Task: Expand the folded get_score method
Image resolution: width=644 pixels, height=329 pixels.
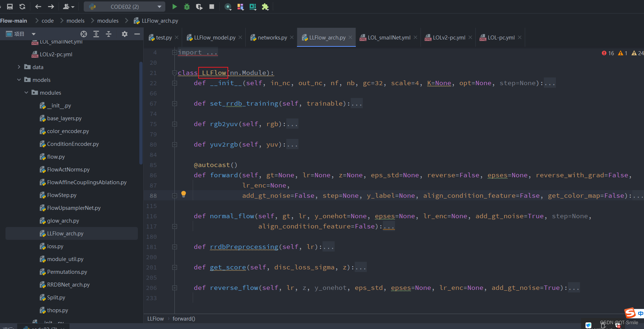Action: 174,268
